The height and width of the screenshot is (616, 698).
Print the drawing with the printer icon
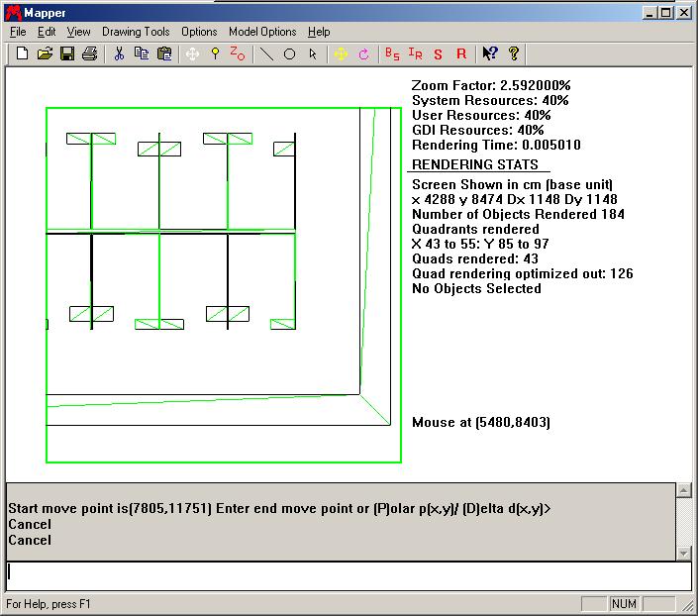click(x=90, y=53)
